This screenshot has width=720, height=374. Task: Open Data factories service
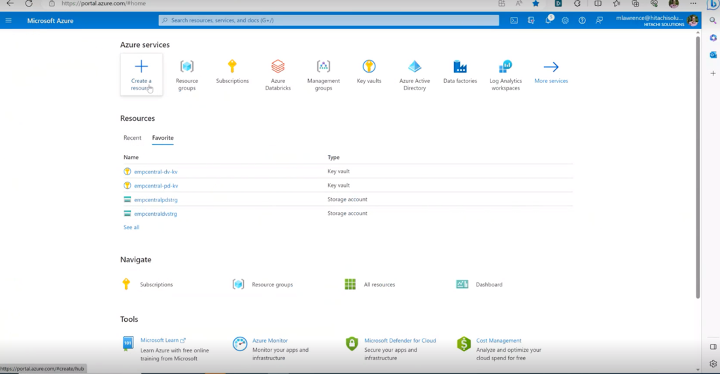[460, 72]
